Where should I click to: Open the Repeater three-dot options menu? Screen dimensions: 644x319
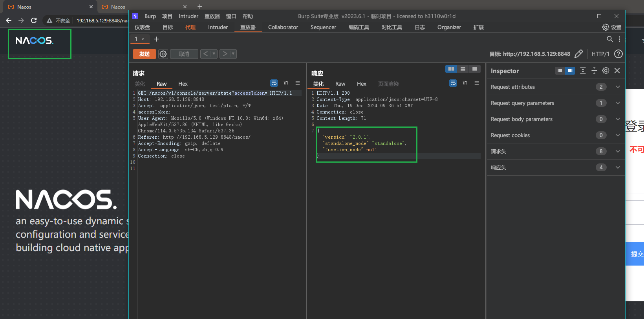point(619,39)
